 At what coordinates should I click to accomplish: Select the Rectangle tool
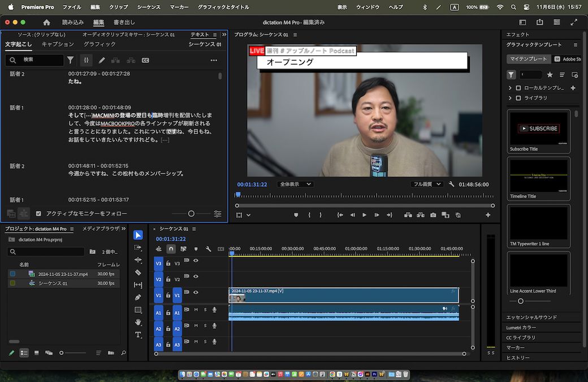[x=138, y=310]
